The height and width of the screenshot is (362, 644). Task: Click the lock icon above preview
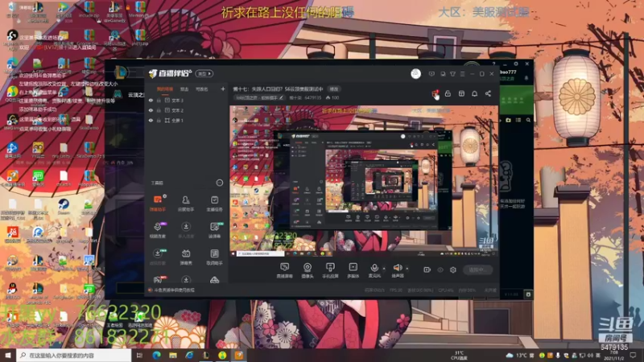point(448,93)
